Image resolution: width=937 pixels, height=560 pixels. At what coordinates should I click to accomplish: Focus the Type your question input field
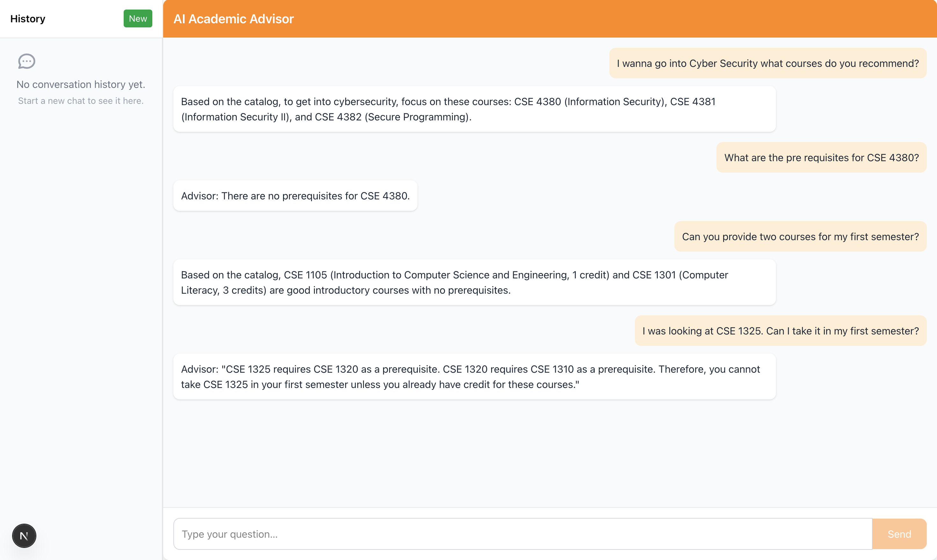(x=522, y=534)
